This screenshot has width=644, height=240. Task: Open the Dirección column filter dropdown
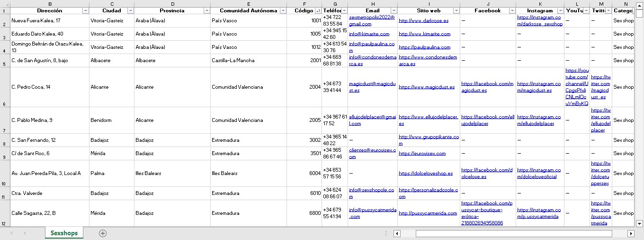pos(85,10)
